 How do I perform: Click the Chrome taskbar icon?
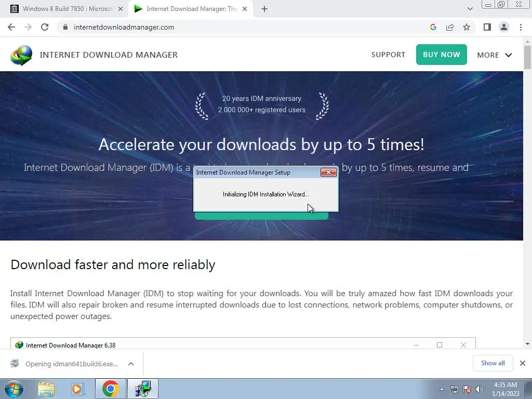pyautogui.click(x=110, y=389)
